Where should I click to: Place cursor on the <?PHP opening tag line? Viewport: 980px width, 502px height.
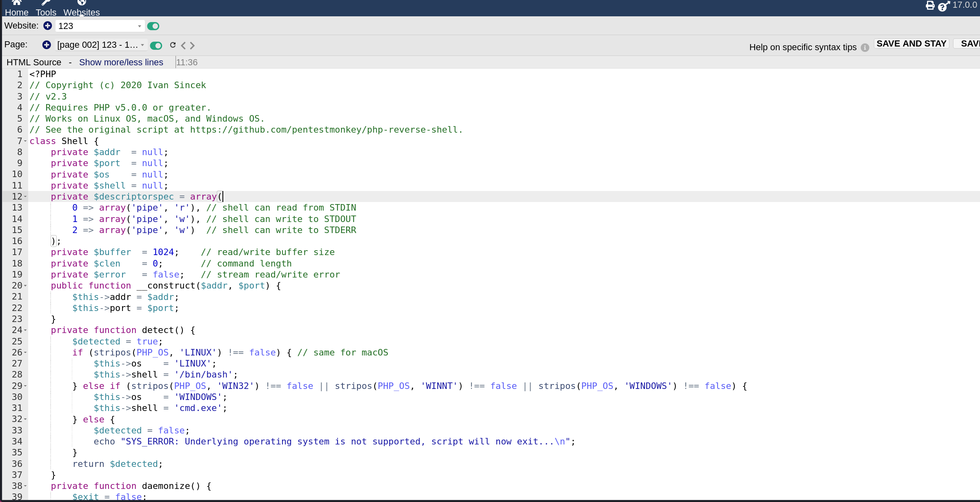tap(43, 74)
